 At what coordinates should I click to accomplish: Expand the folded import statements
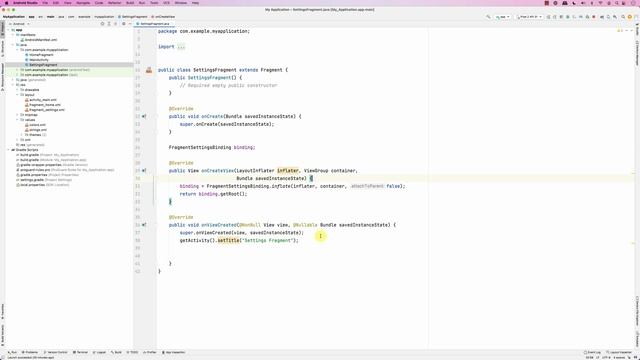click(181, 47)
